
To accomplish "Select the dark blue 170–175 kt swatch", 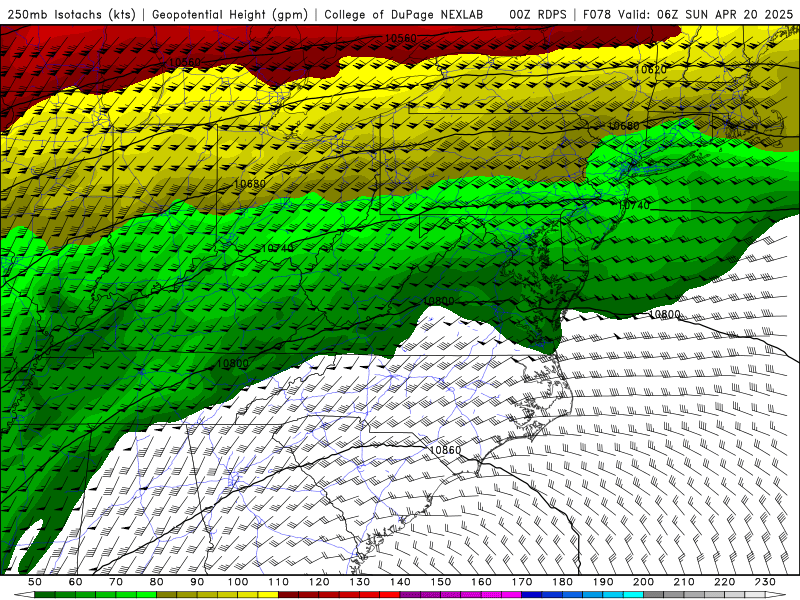I will [x=532, y=595].
